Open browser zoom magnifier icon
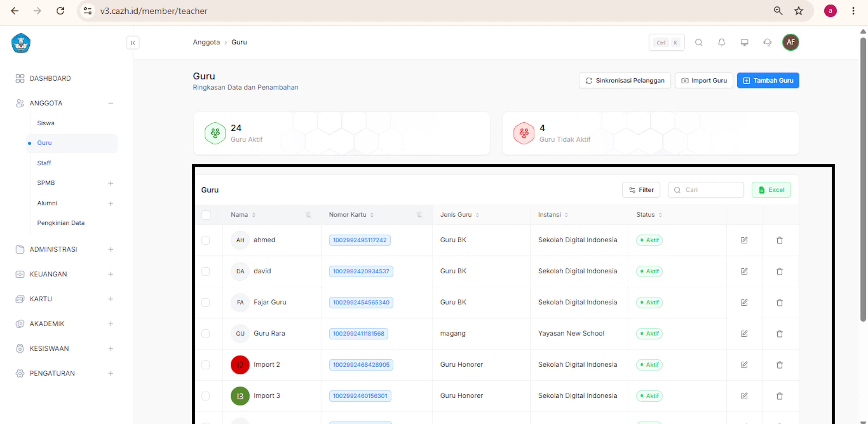 point(778,11)
